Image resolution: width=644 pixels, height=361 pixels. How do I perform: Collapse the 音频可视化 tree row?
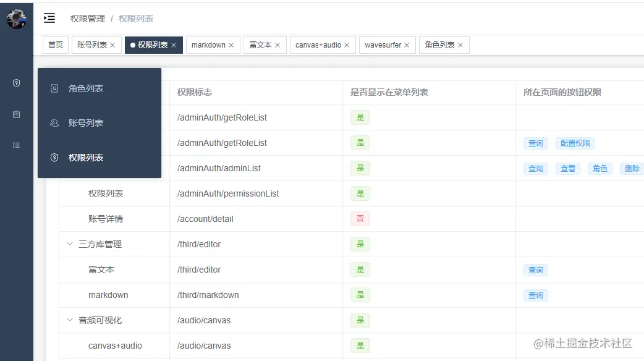(x=70, y=320)
